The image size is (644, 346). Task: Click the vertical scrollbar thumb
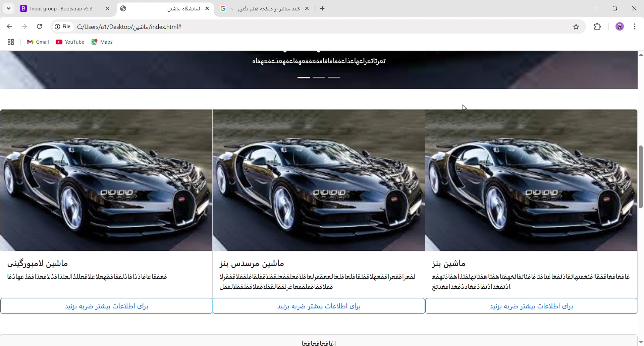(x=641, y=177)
